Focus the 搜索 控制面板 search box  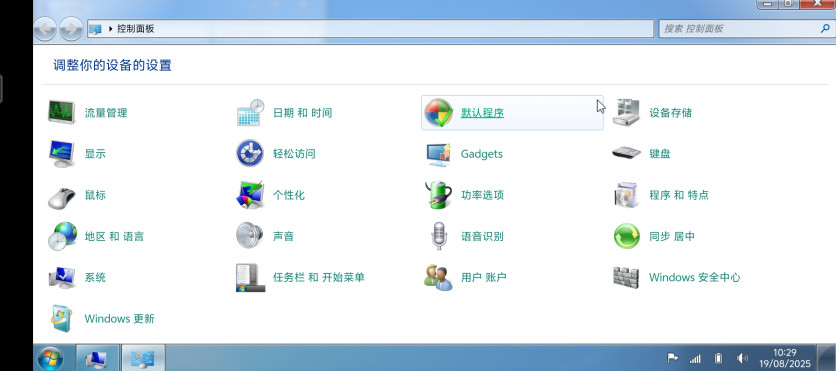click(746, 29)
